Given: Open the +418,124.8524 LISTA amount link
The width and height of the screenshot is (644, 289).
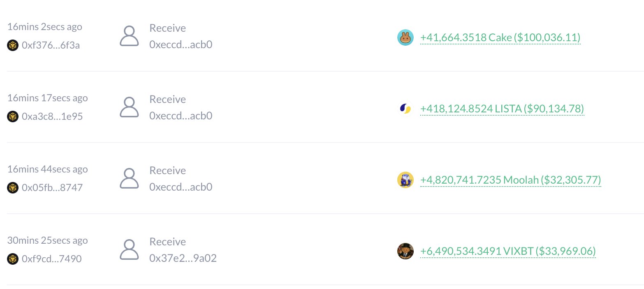Looking at the screenshot, I should click(502, 109).
